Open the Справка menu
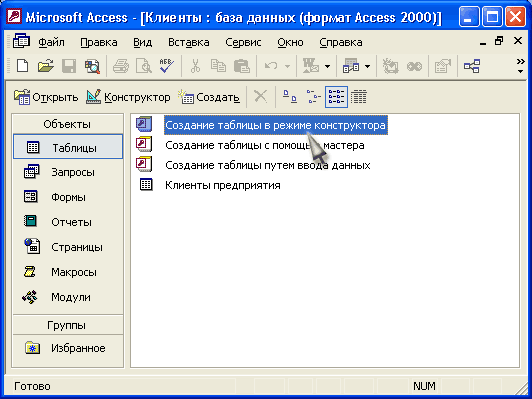The image size is (532, 399). click(341, 42)
